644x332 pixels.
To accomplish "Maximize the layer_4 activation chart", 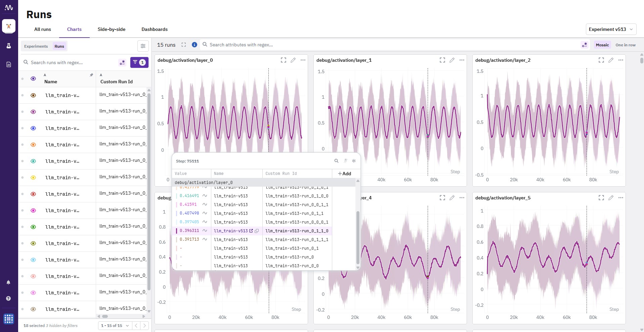I will [x=442, y=198].
